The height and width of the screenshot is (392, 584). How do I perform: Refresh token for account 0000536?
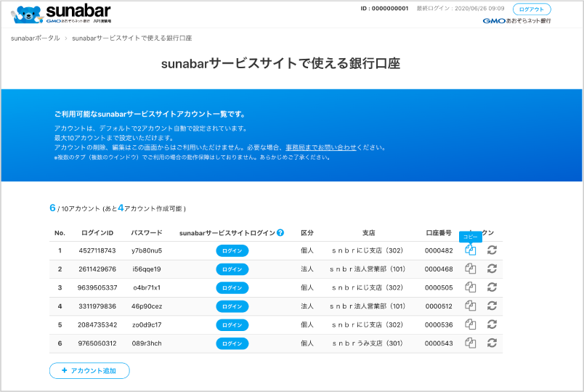[x=492, y=324]
